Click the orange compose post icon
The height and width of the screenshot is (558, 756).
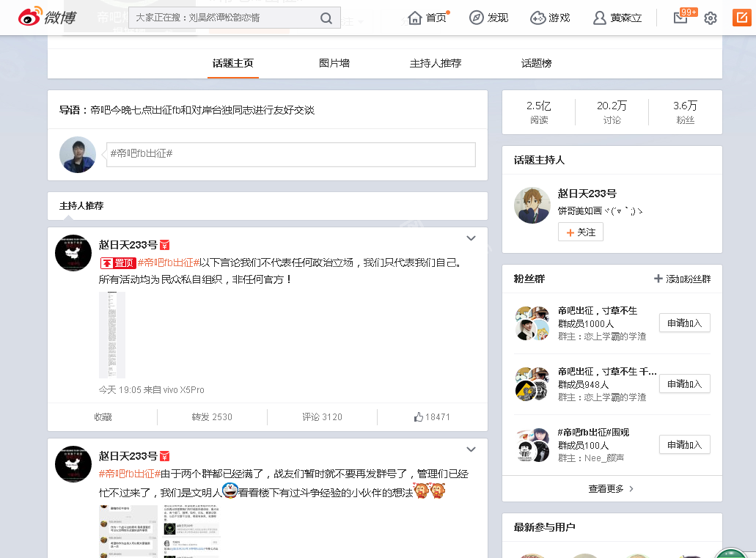[x=741, y=18]
